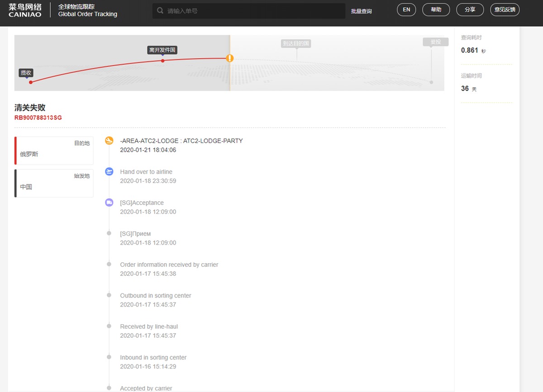Select the 始发地 中国 origin card

pos(54,183)
